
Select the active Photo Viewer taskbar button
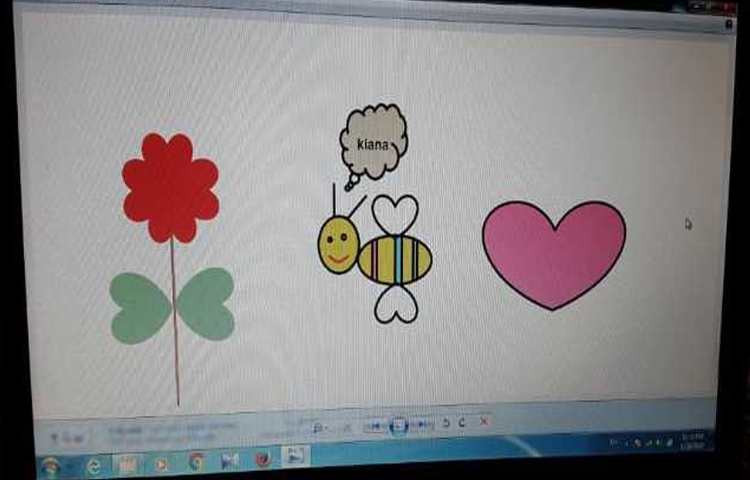[x=295, y=456]
